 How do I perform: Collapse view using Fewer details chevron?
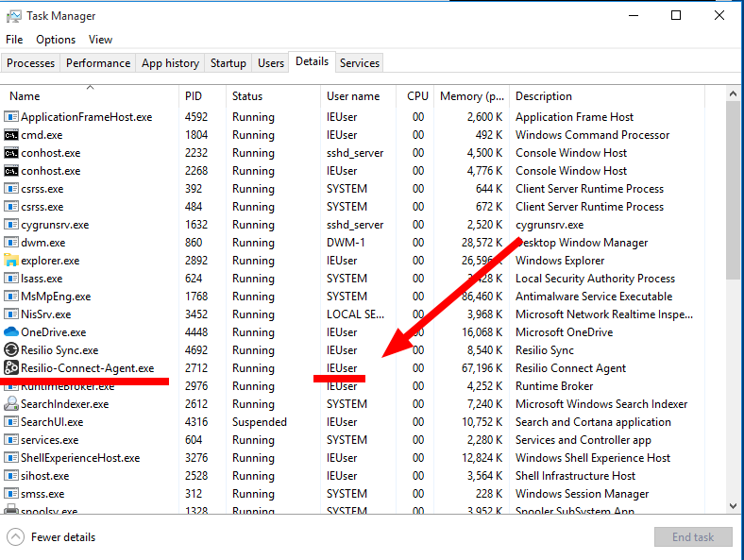tap(16, 537)
